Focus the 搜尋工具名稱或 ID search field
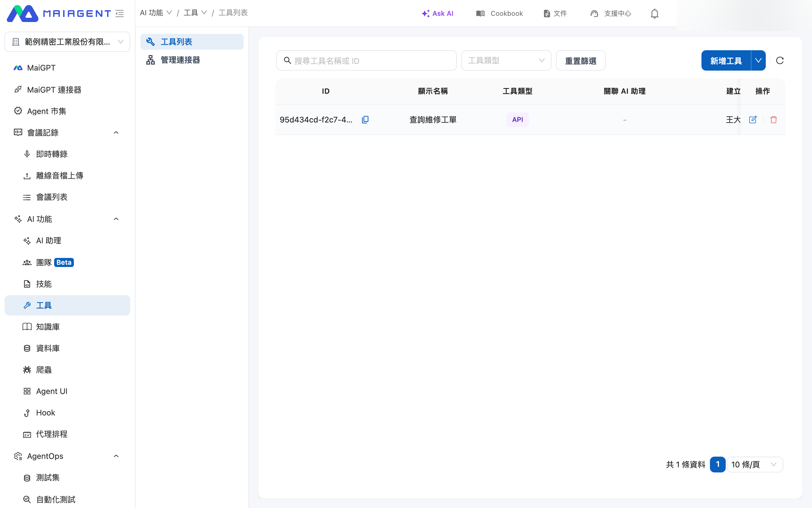 pyautogui.click(x=366, y=60)
